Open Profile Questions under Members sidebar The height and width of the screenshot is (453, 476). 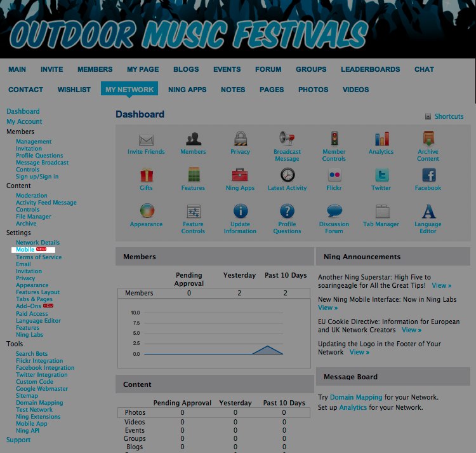(x=39, y=156)
